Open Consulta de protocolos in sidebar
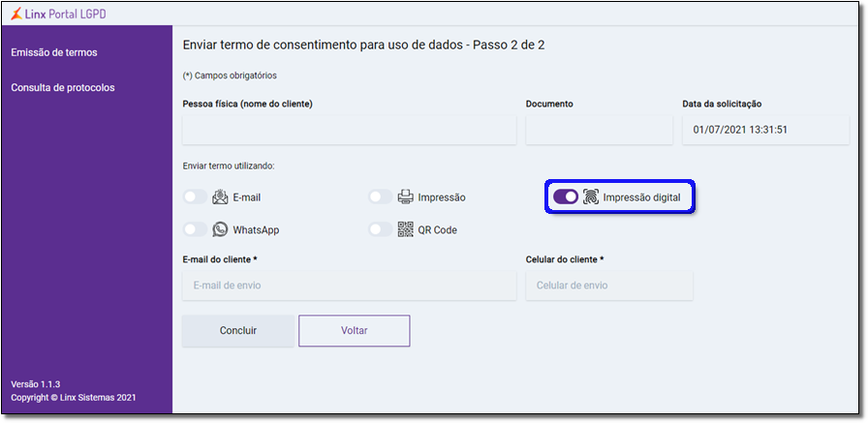 63,87
